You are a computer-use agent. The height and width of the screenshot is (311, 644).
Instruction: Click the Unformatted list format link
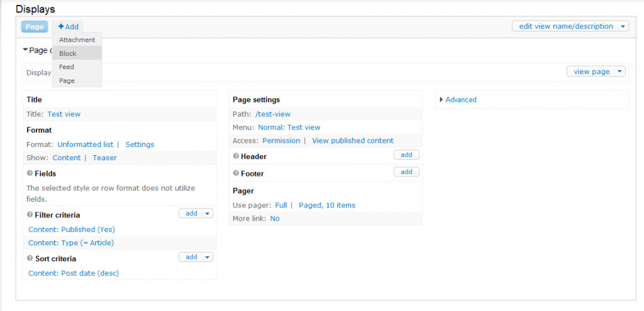86,145
